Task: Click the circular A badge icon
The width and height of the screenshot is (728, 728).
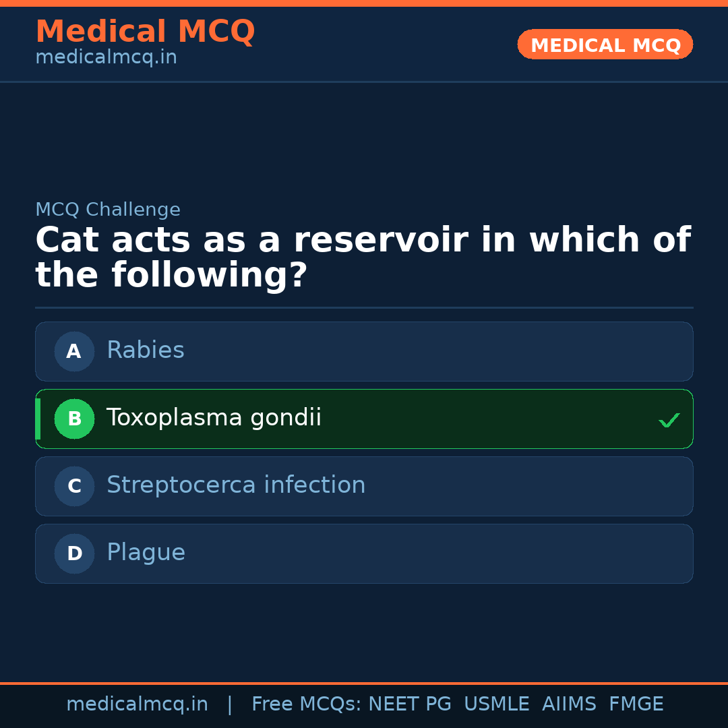Action: [x=74, y=351]
